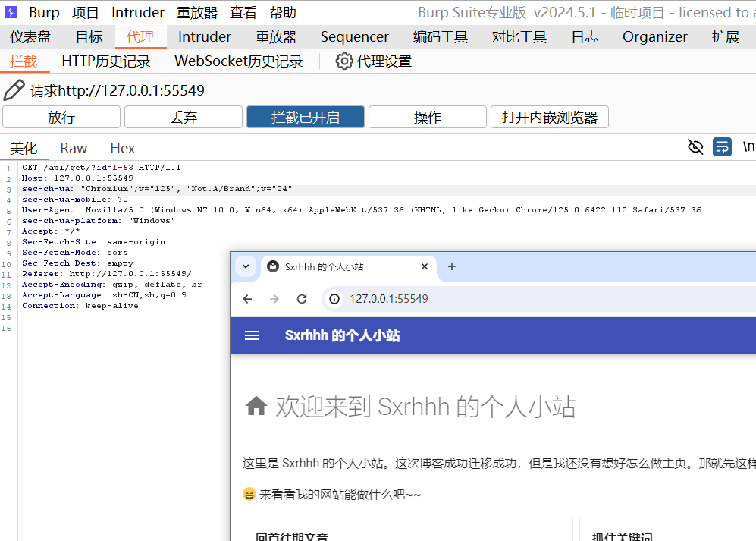Toggle the line wrap icon
This screenshot has height=541, width=756.
tap(722, 146)
